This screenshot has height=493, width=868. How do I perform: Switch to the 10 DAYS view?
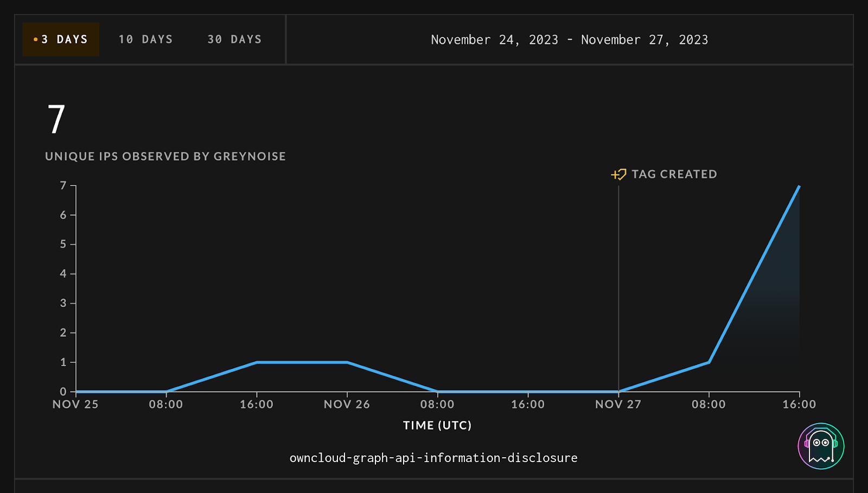[x=146, y=39]
